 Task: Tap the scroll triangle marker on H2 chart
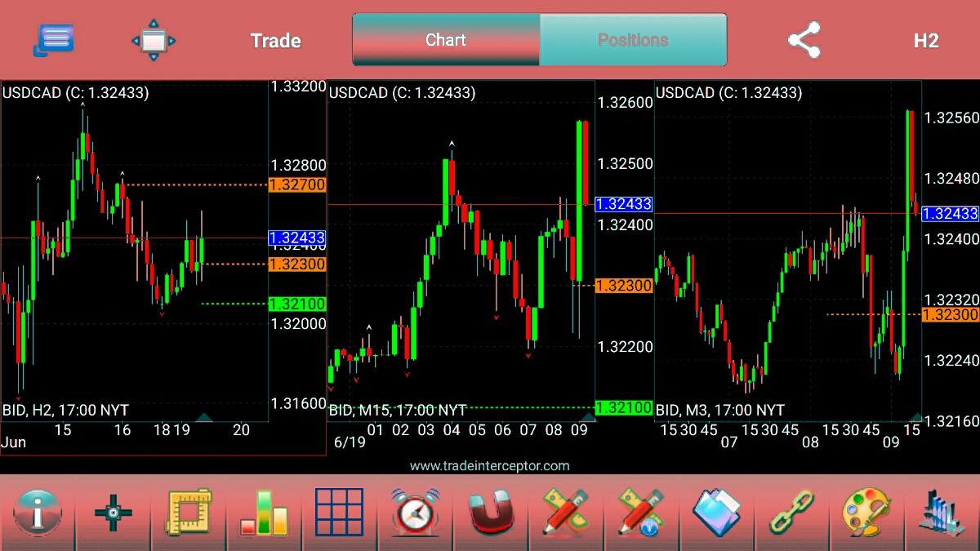pyautogui.click(x=204, y=417)
